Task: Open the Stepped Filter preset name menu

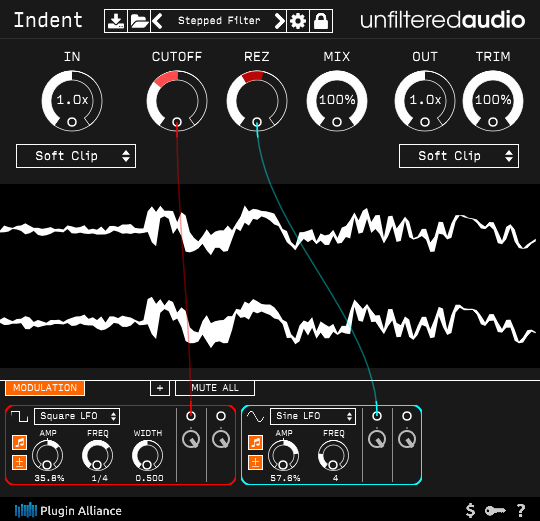Action: 219,21
